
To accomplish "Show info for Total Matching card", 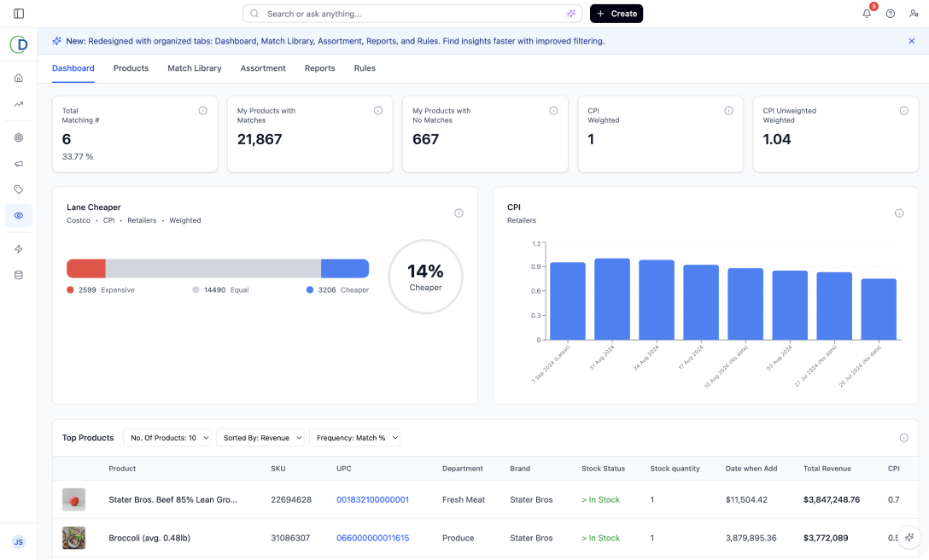I will click(x=202, y=111).
